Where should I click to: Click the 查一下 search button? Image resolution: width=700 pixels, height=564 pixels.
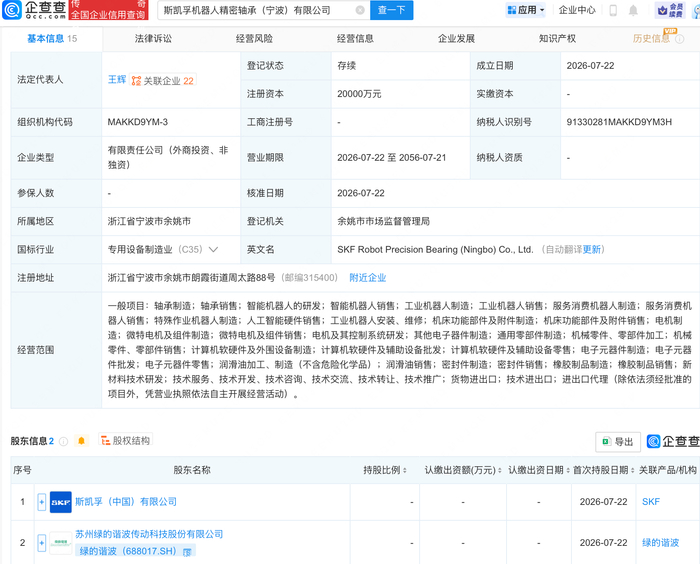(x=392, y=10)
